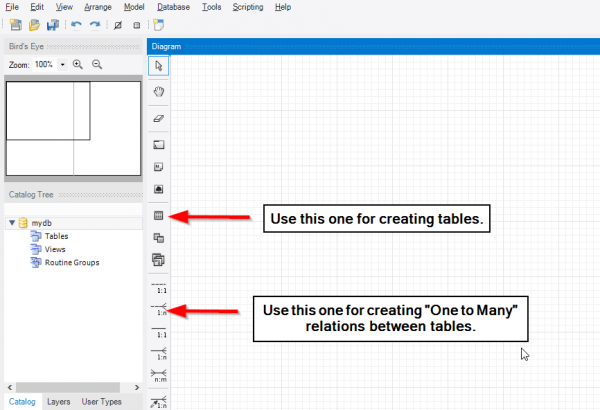The width and height of the screenshot is (600, 410).
Task: Toggle the grid display toolbar button
Action: coord(118,24)
